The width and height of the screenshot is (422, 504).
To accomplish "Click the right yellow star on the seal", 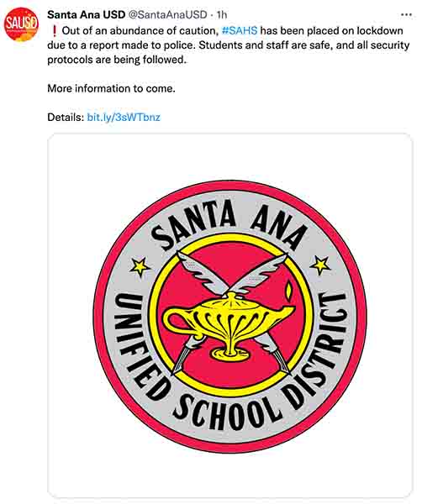I will (320, 265).
